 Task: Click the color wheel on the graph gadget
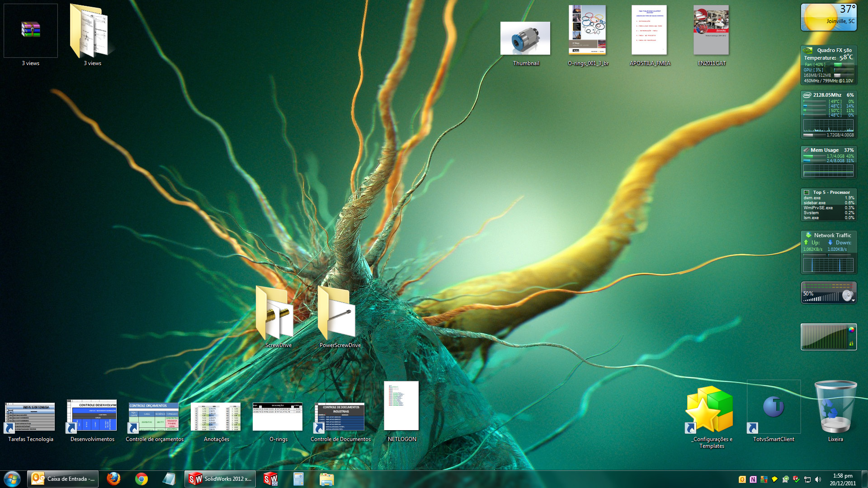tap(851, 330)
